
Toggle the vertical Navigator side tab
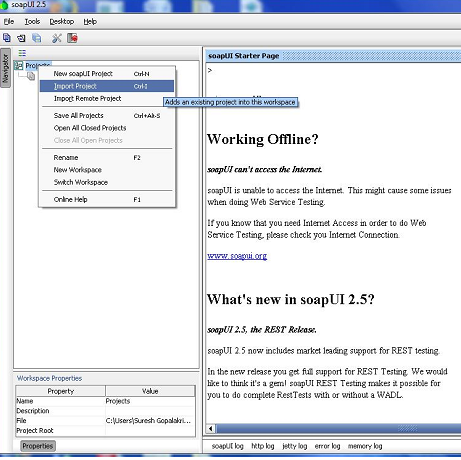[5, 68]
